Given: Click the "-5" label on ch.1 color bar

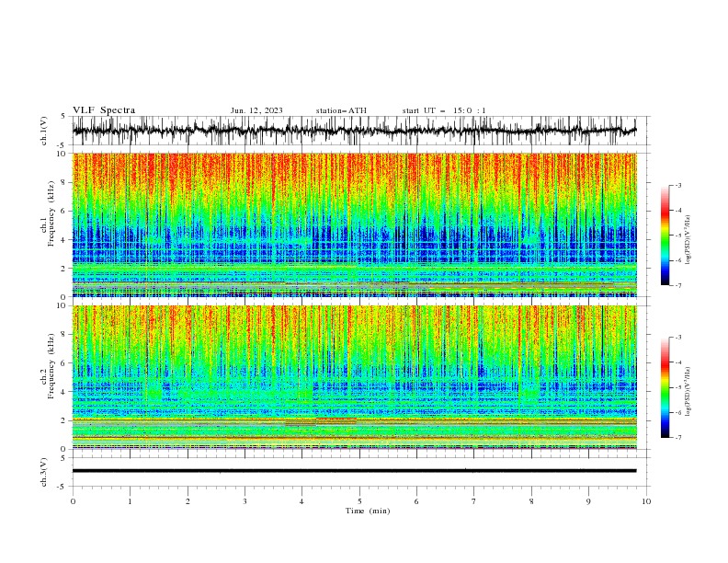Looking at the screenshot, I should 677,236.
